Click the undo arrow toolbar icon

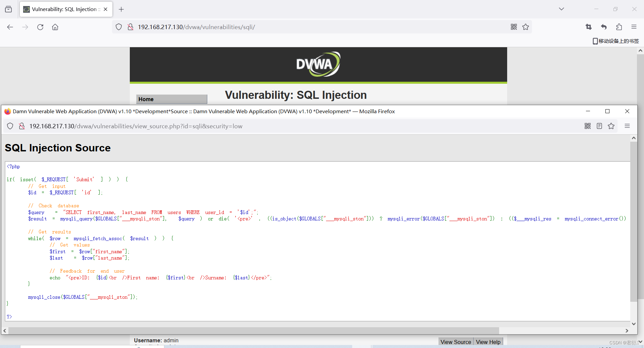pos(604,27)
